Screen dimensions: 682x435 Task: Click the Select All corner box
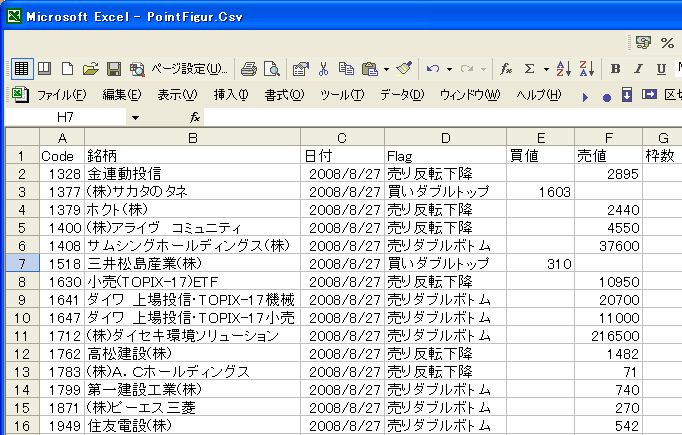(x=22, y=138)
